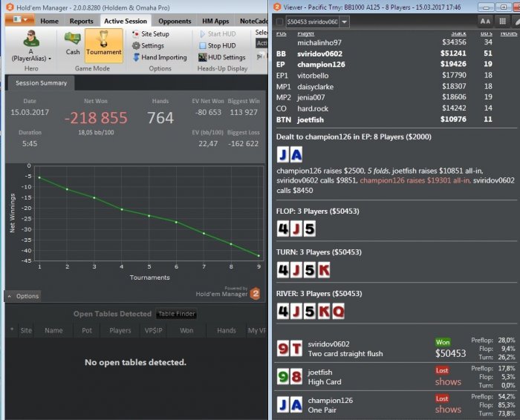Click the Lost badge for champion126

442,398
